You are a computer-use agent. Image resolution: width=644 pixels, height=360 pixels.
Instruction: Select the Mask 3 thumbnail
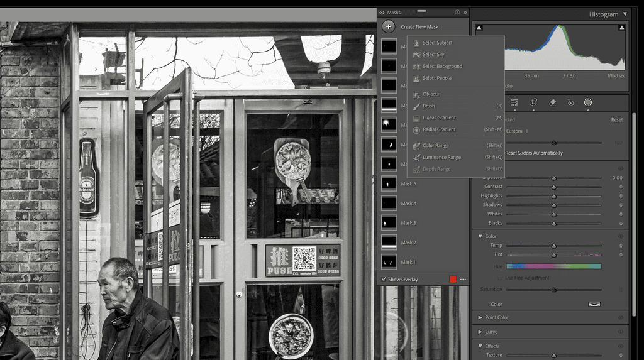click(x=389, y=223)
